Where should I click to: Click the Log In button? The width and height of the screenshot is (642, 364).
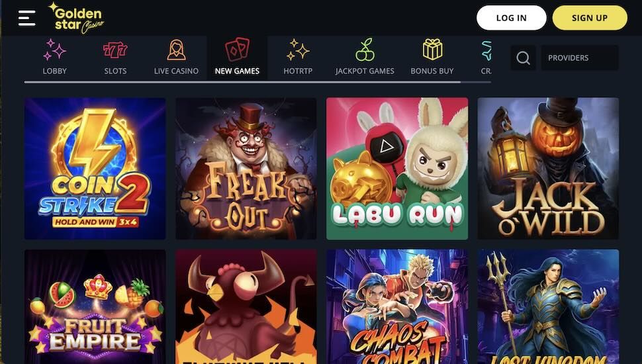coord(512,18)
